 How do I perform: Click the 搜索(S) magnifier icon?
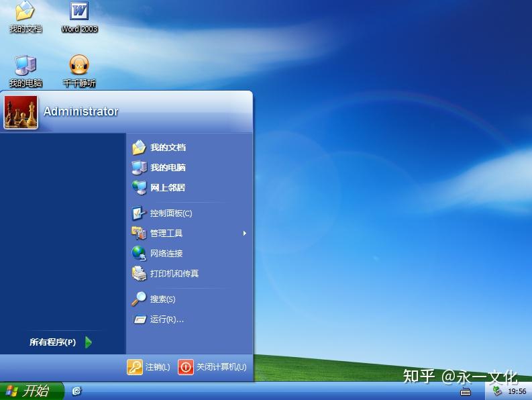tap(139, 299)
